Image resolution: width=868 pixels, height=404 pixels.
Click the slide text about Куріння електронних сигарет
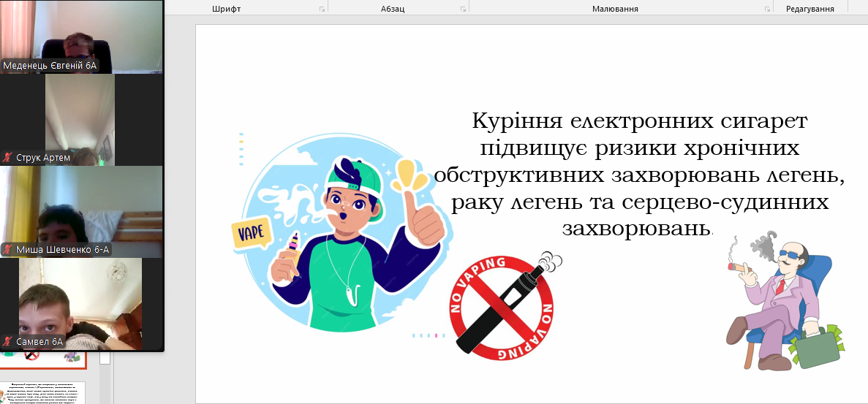(x=640, y=174)
